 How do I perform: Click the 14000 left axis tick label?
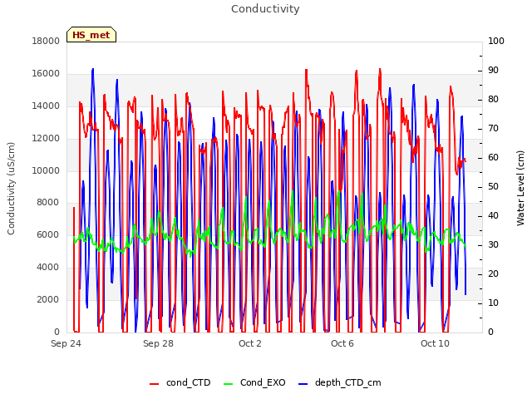pyautogui.click(x=46, y=106)
